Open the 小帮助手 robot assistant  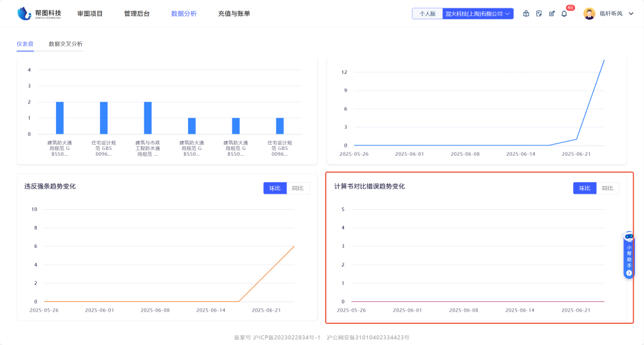(629, 238)
